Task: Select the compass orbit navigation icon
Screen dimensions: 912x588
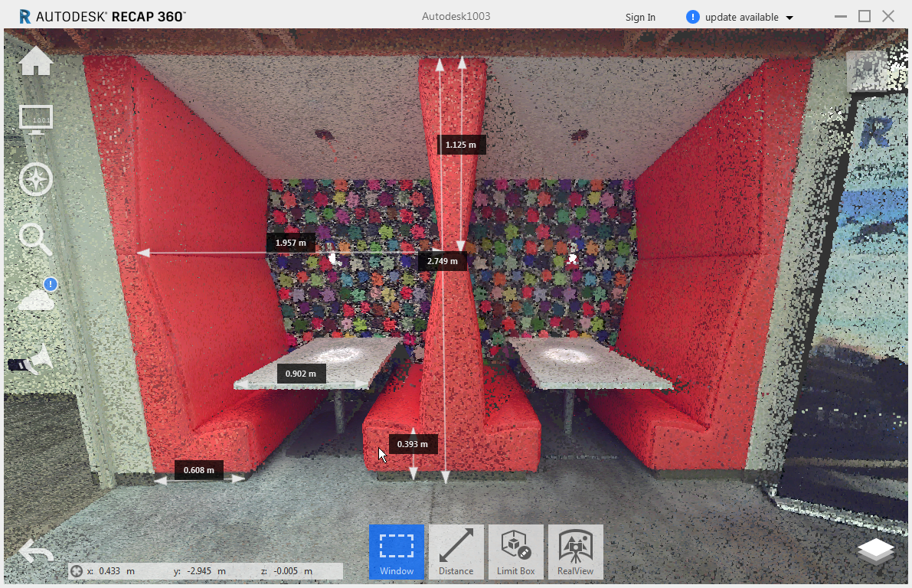Action: [35, 179]
